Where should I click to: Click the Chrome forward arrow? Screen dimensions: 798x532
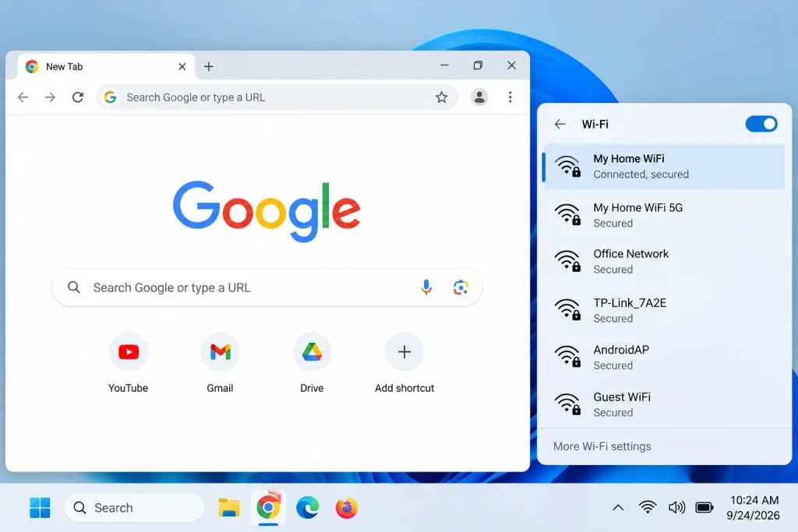[50, 97]
